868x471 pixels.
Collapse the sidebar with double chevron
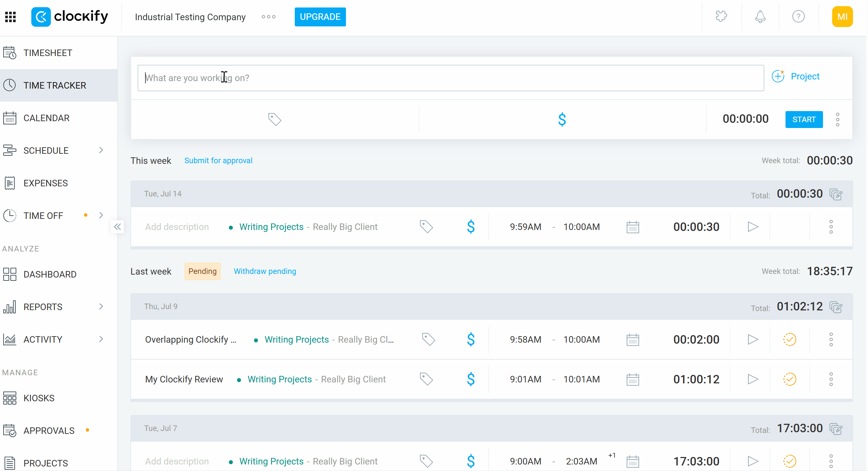117,227
